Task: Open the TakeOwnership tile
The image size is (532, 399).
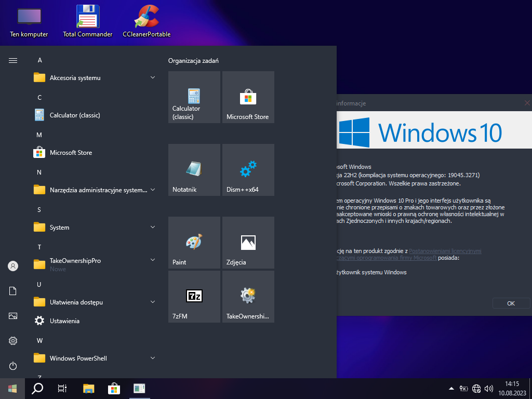Action: coord(248,297)
